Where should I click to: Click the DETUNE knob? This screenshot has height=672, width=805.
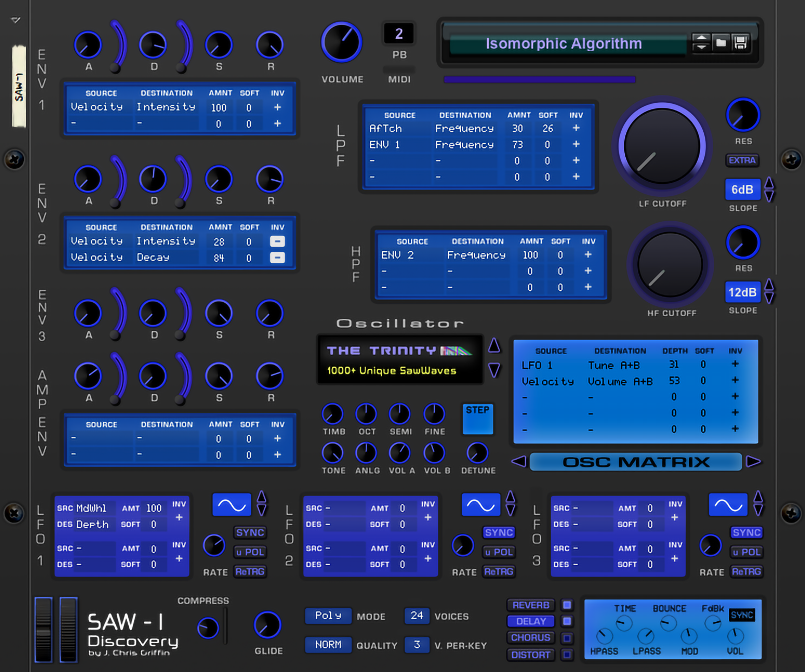click(477, 453)
